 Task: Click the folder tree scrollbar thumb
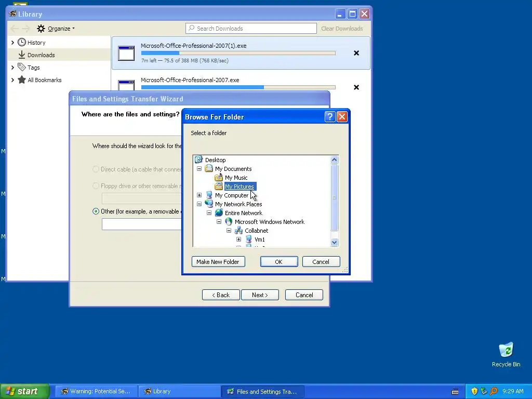334,197
